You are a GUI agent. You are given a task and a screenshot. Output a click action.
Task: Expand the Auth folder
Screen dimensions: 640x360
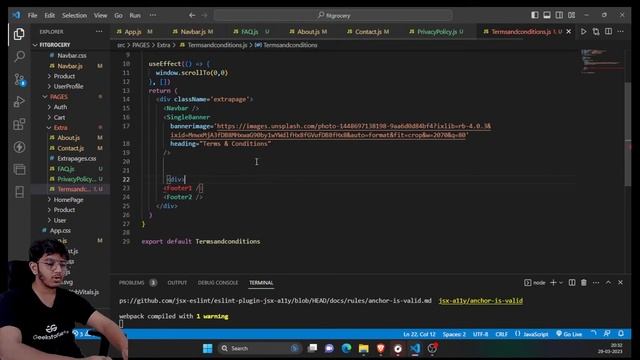(60, 107)
